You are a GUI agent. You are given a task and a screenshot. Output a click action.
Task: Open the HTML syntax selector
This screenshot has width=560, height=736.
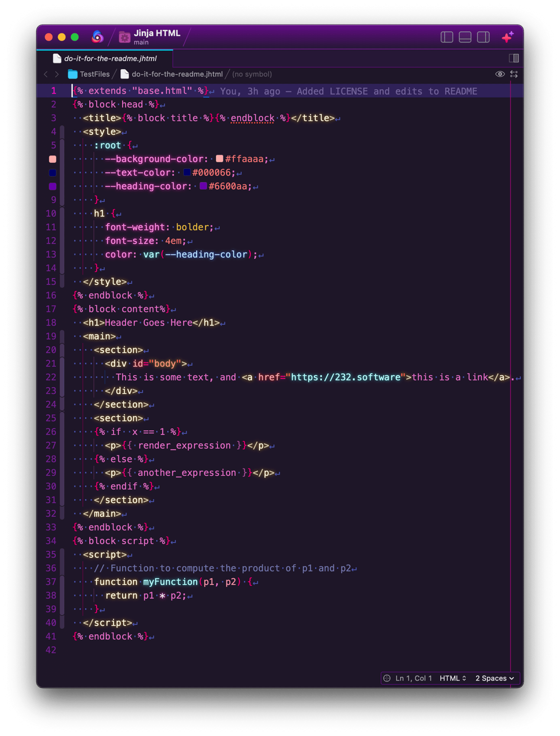[x=453, y=678]
